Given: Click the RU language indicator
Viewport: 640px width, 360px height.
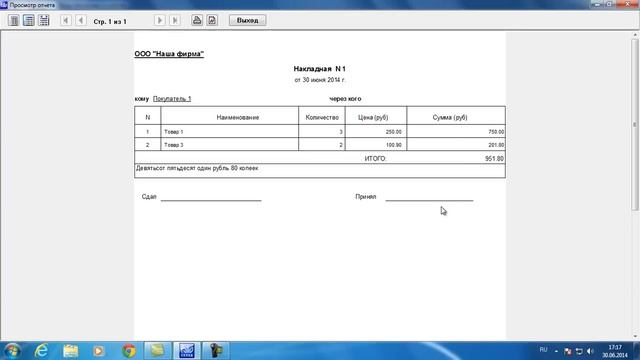Looking at the screenshot, I should click(543, 350).
